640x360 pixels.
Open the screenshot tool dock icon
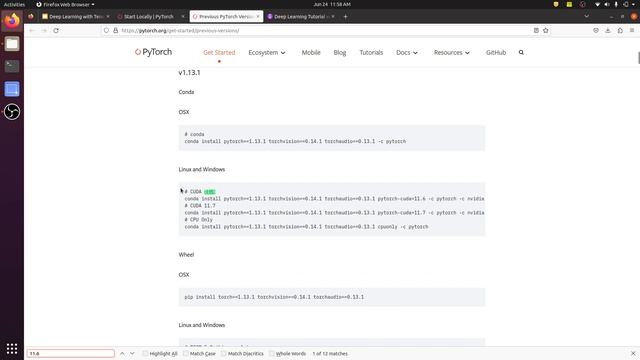click(x=12, y=89)
